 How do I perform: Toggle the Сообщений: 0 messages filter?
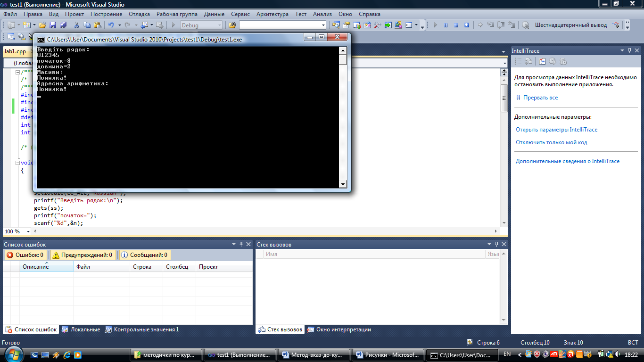click(145, 255)
